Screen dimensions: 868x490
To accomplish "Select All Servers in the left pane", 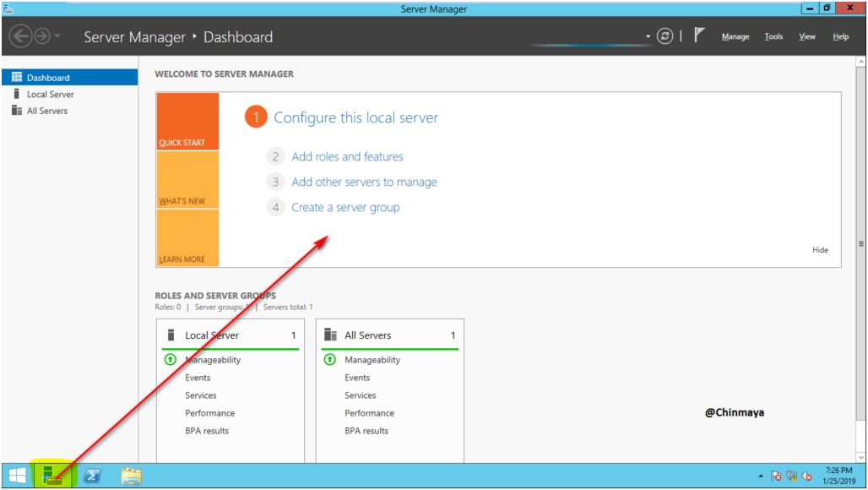I will point(70,111).
